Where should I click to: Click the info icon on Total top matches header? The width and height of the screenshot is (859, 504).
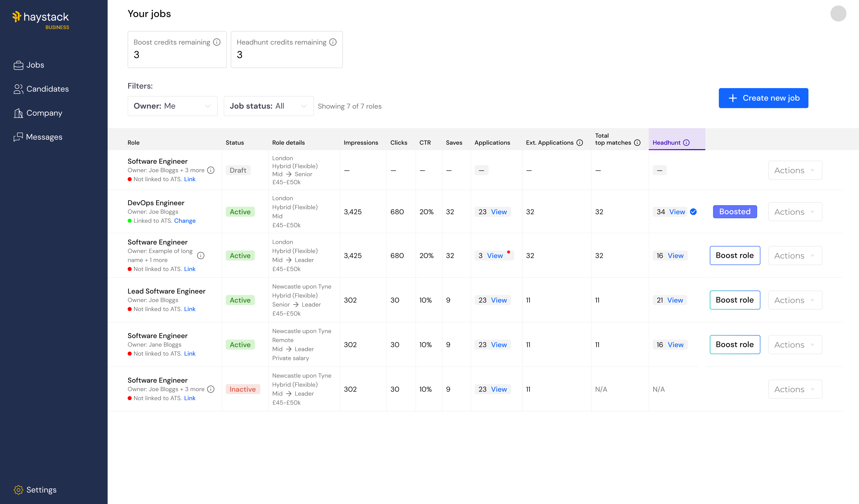point(638,143)
